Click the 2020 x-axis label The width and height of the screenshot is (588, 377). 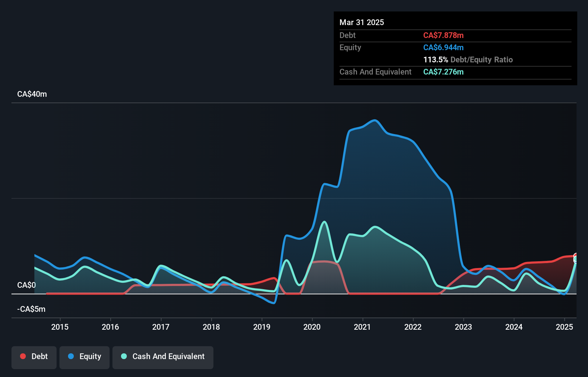pyautogui.click(x=312, y=327)
